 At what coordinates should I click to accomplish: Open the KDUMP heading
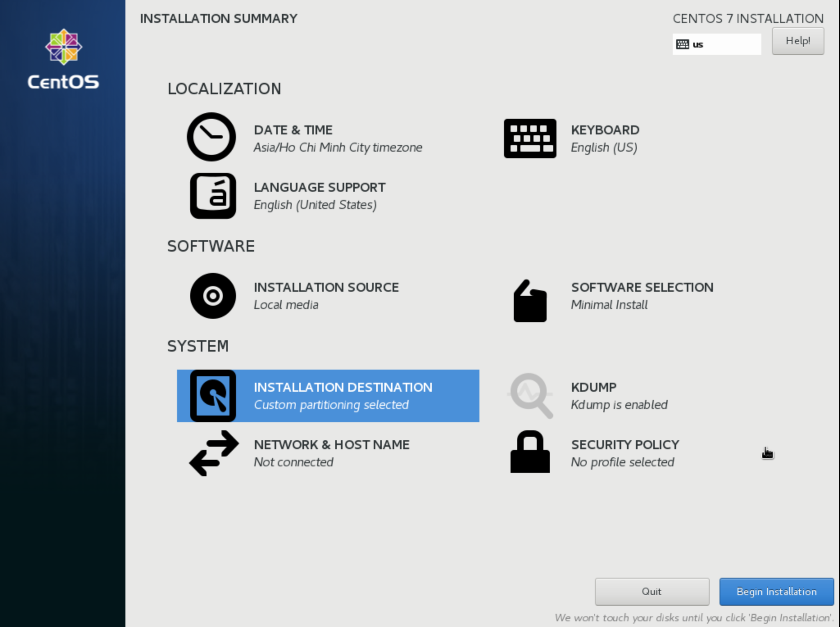[593, 387]
